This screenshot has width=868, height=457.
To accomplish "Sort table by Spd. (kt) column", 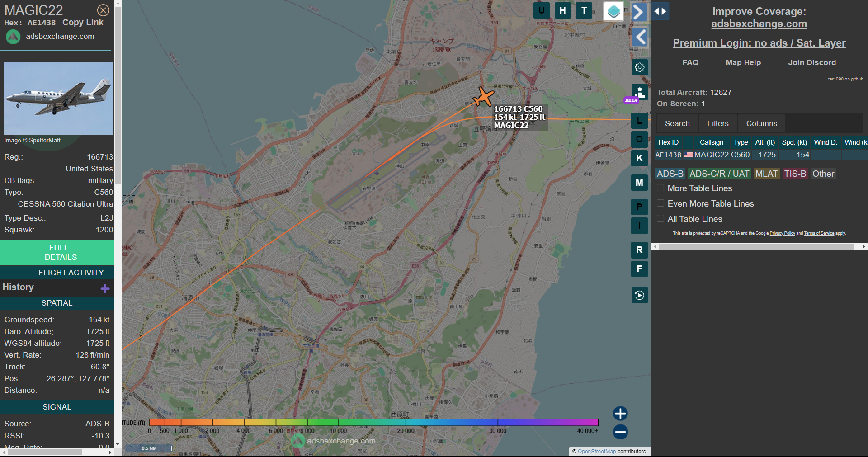I will [794, 142].
